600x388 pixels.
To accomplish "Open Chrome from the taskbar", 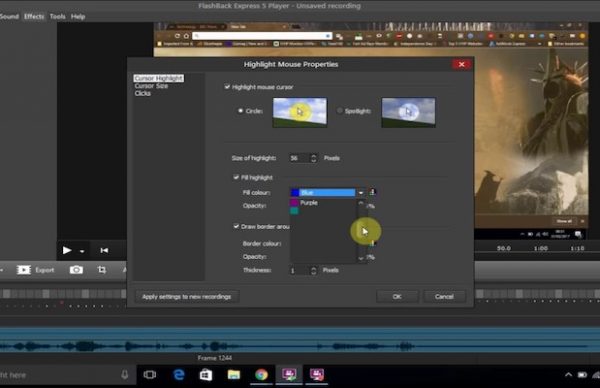I will [262, 375].
